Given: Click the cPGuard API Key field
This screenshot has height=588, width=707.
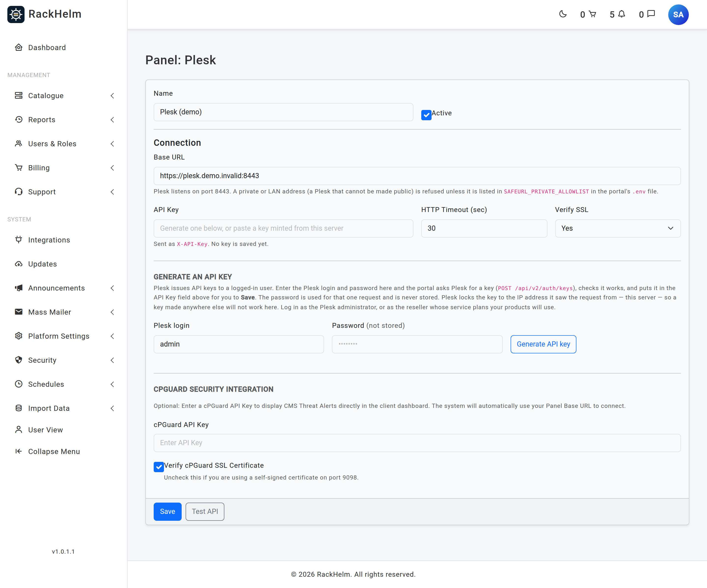Looking at the screenshot, I should tap(417, 443).
